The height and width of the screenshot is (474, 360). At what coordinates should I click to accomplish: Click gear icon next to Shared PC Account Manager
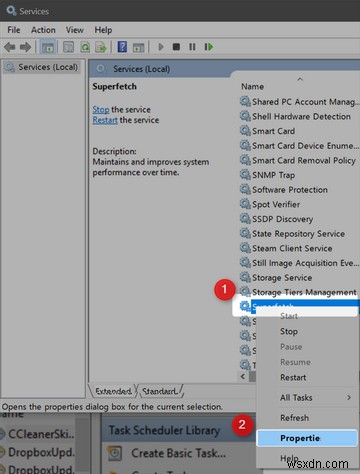click(245, 101)
